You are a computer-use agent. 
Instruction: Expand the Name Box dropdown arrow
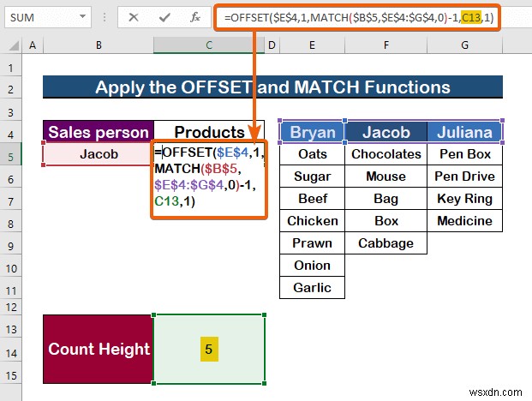(x=82, y=16)
